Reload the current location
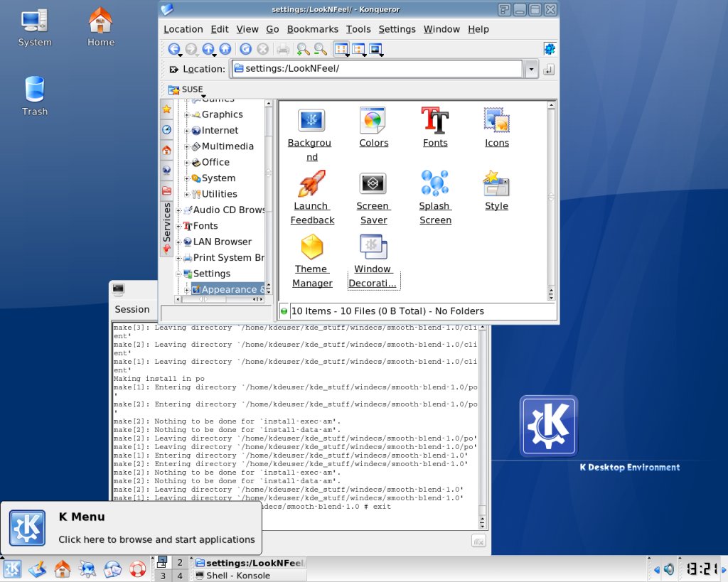 245,49
